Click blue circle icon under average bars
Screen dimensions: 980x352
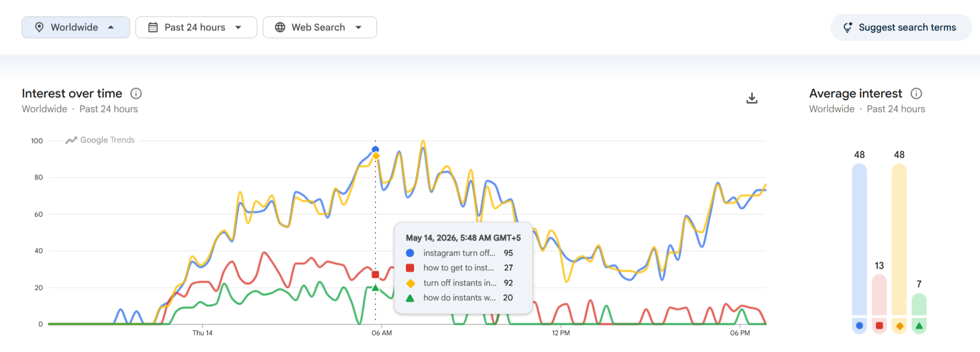pos(859,326)
